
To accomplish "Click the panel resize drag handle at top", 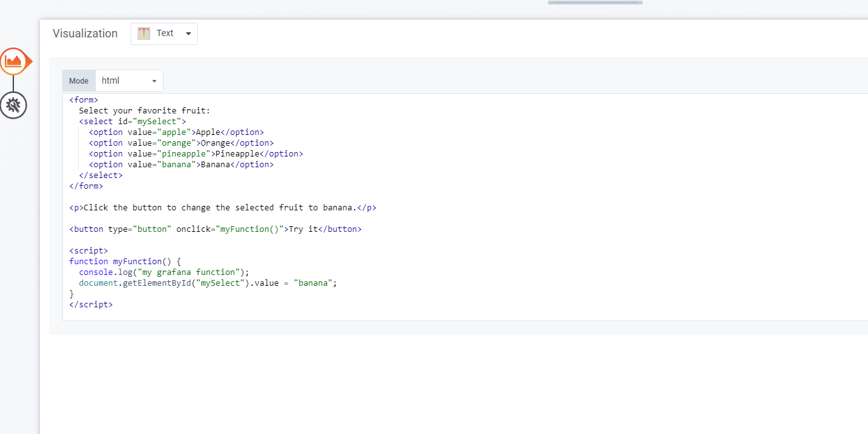I will [595, 3].
